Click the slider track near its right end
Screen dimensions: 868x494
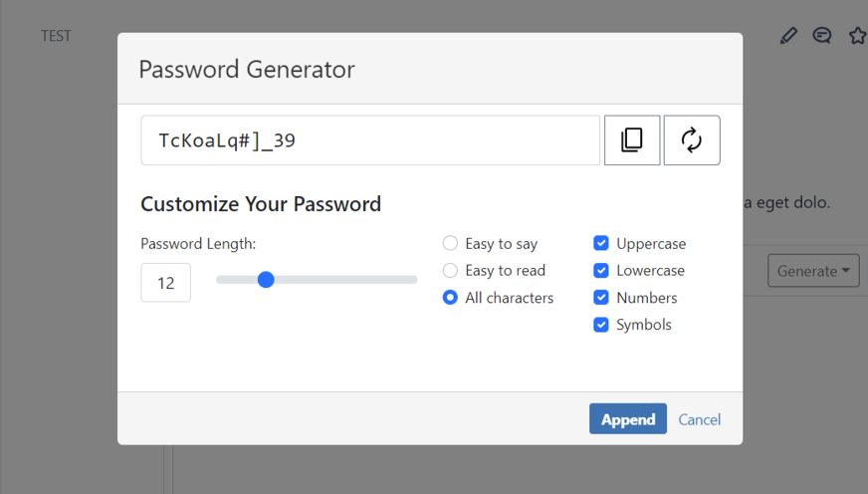403,280
